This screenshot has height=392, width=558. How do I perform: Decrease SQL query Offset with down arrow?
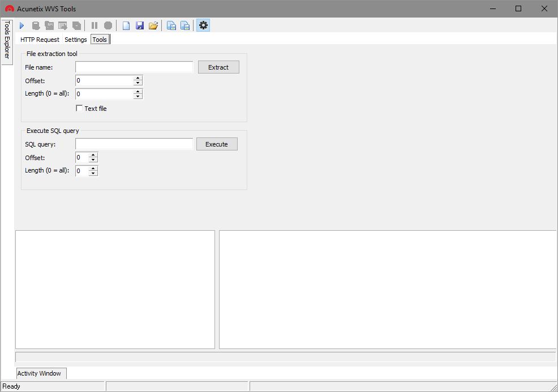(93, 160)
